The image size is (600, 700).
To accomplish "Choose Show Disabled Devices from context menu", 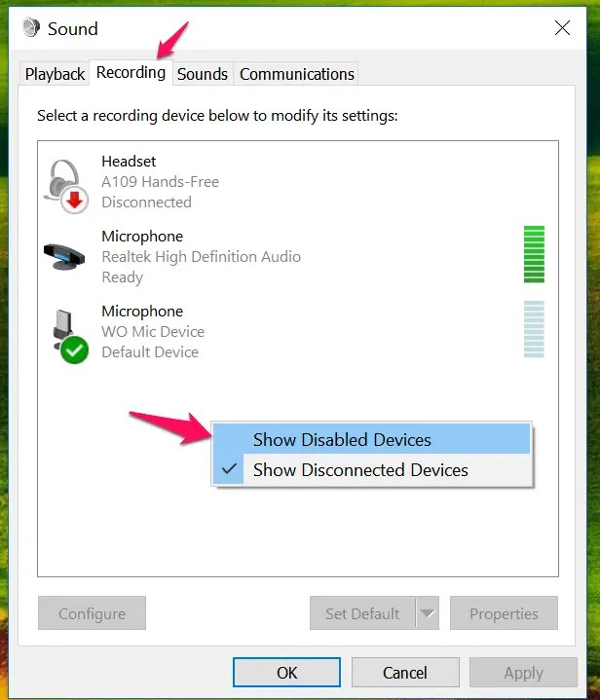I will 372,439.
